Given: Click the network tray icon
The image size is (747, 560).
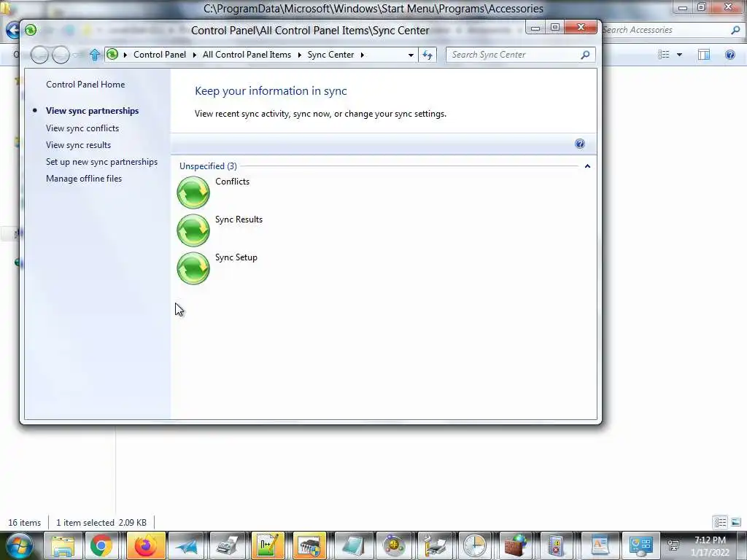Looking at the screenshot, I should (x=673, y=545).
